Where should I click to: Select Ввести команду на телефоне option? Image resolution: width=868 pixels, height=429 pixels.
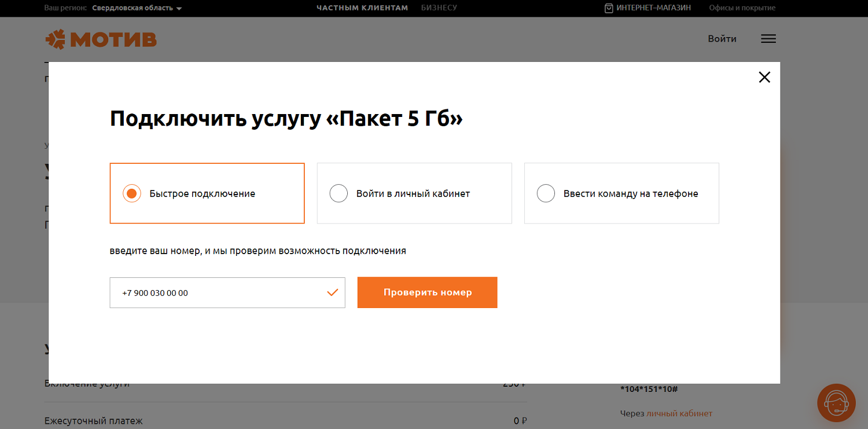[x=621, y=193]
